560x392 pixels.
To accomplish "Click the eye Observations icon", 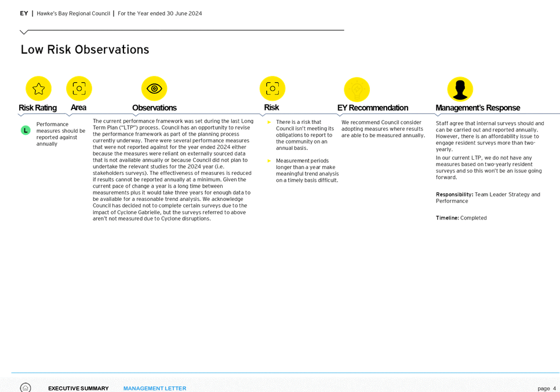I will [x=154, y=88].
